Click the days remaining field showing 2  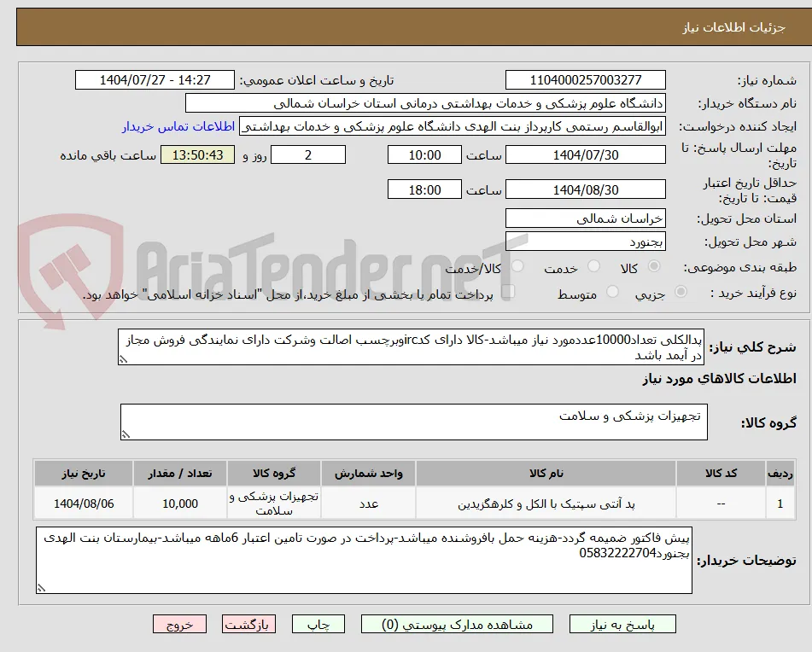[308, 154]
